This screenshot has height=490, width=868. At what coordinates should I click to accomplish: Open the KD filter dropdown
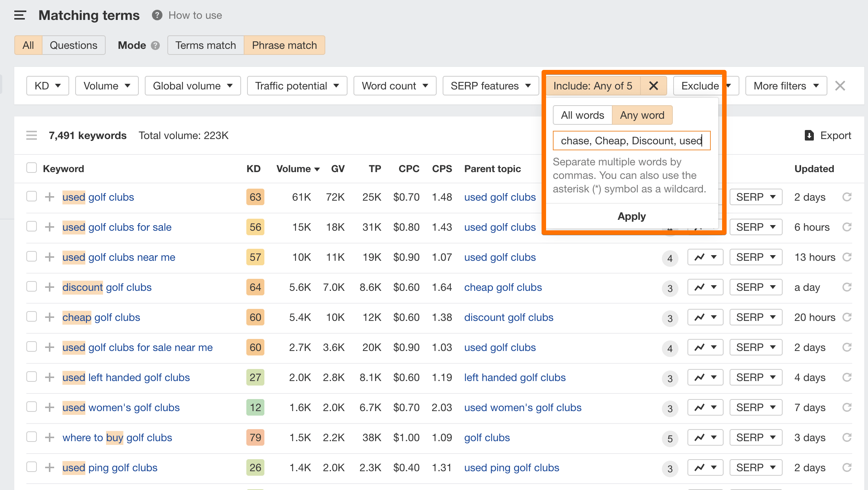(x=47, y=85)
